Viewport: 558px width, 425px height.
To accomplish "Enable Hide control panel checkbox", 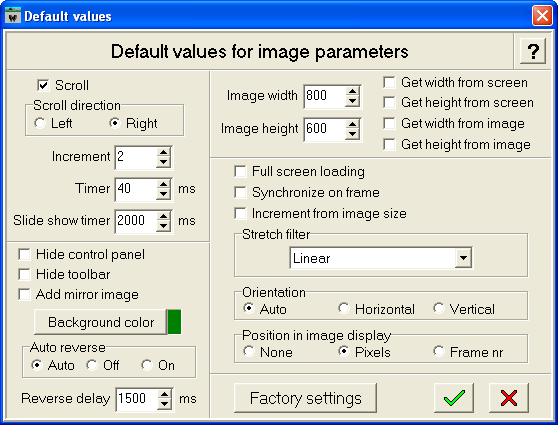I will pyautogui.click(x=24, y=255).
